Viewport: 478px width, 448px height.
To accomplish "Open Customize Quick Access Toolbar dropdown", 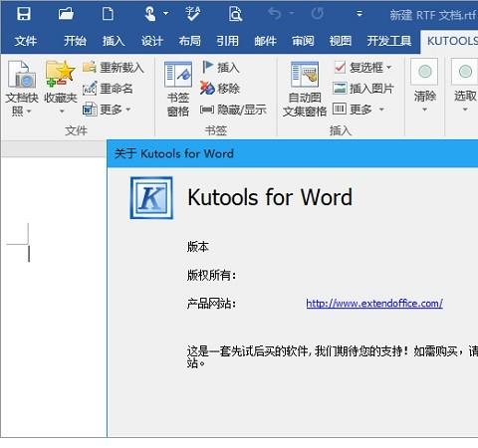I will click(x=359, y=14).
